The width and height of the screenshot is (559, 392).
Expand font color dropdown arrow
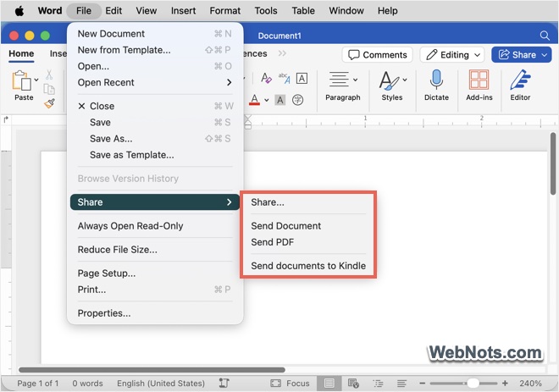(x=266, y=100)
